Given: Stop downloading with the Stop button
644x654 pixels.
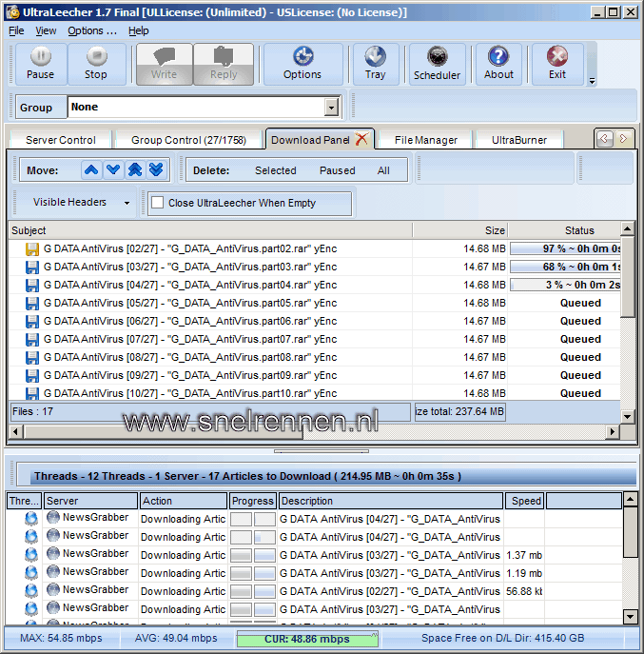Looking at the screenshot, I should tap(96, 64).
